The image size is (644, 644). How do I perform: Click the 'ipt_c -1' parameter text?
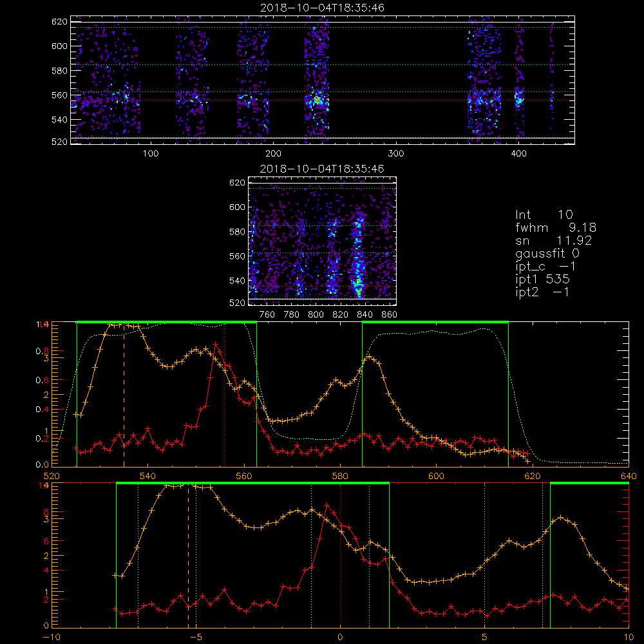point(546,267)
